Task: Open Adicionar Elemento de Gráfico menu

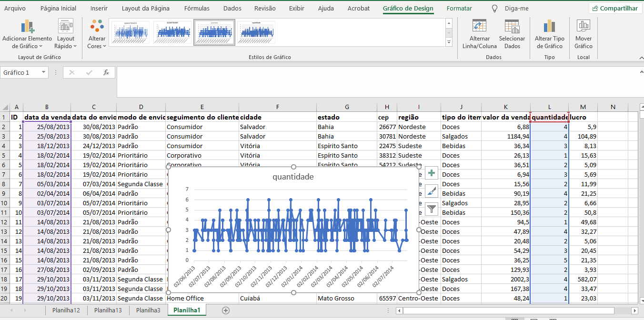Action: 27,34
